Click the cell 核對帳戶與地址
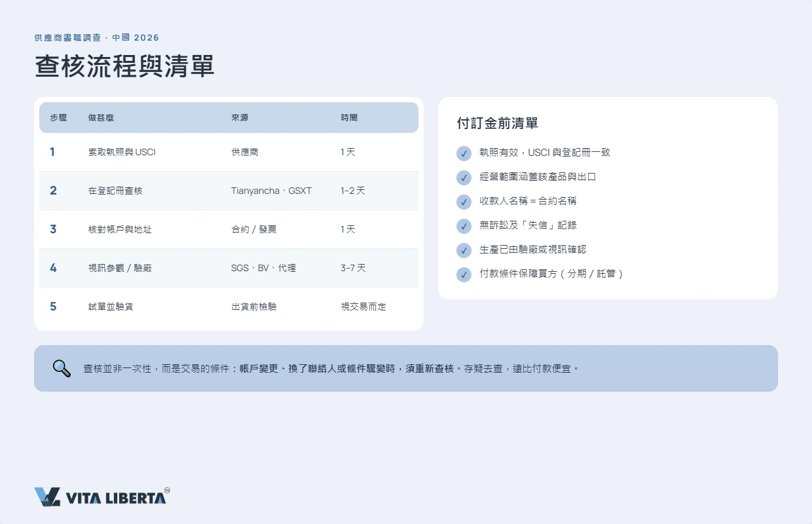The image size is (812, 524). point(120,229)
